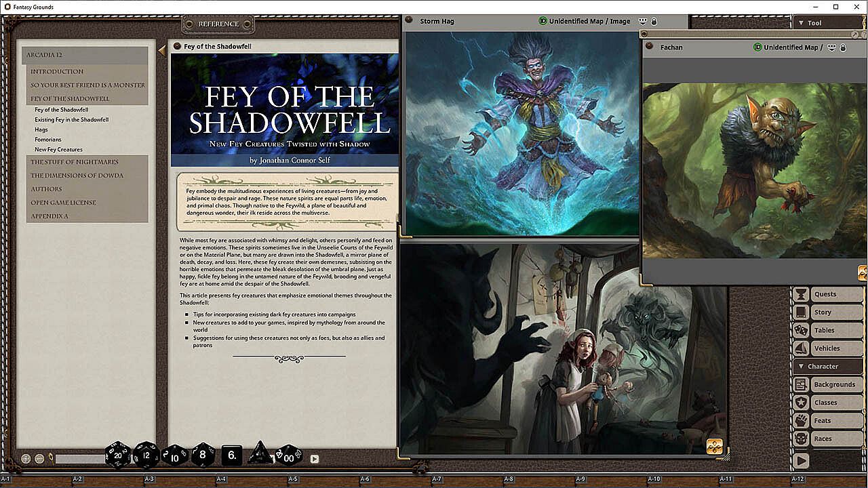Toggle the lock on Fachan window
Viewport: 868px width, 488px height.
[843, 47]
